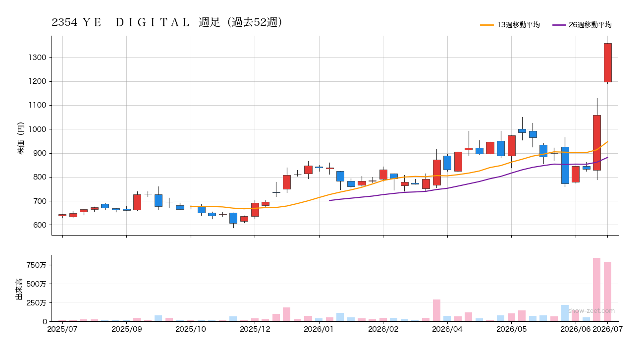Viewport: 644px width, 357px height.
Task: Click the latest red candle above 1200
Action: click(607, 62)
